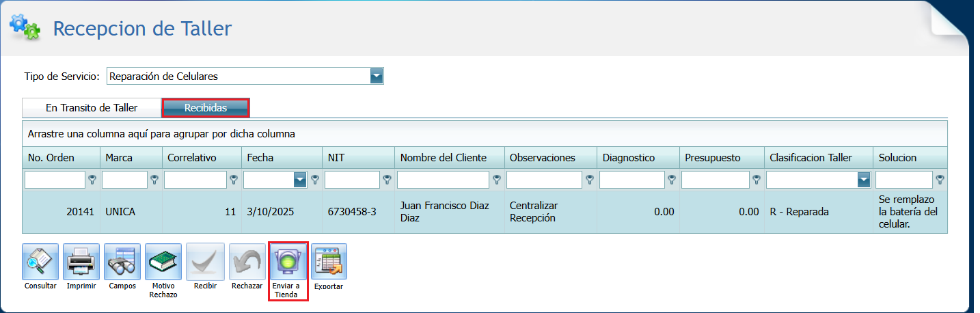Expand the Tipo de Servicio dropdown
The width and height of the screenshot is (980, 313).
[x=377, y=76]
